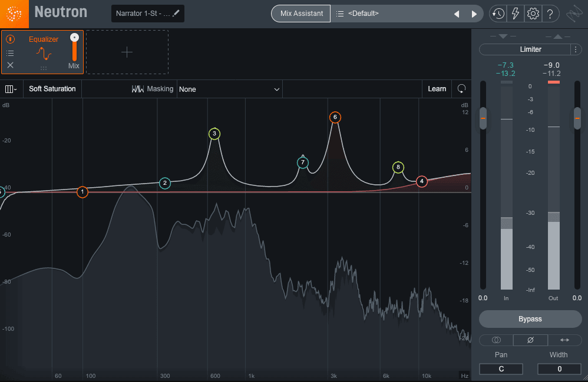Select EQ band node 4
The image size is (588, 382).
[x=421, y=181]
